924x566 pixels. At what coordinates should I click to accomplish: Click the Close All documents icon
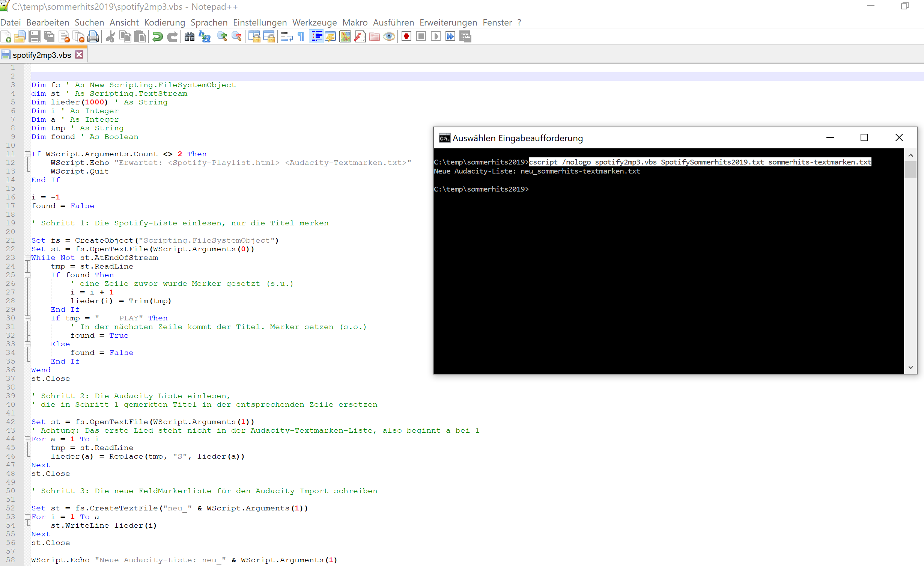click(x=79, y=36)
